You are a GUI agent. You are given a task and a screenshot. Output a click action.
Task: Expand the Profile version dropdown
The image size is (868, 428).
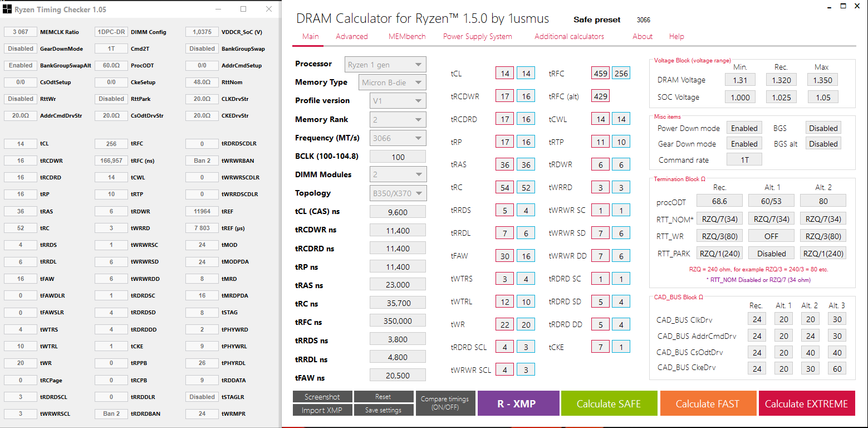(398, 101)
